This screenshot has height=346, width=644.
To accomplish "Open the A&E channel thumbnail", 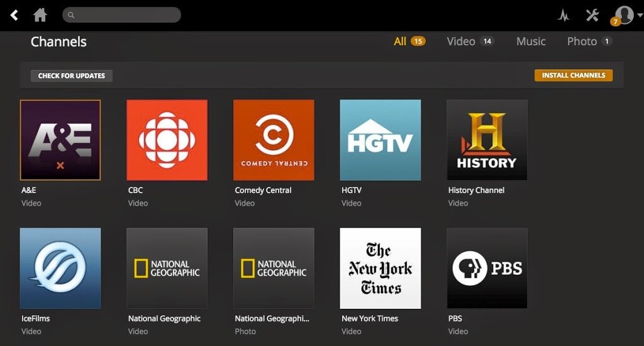I will click(60, 140).
